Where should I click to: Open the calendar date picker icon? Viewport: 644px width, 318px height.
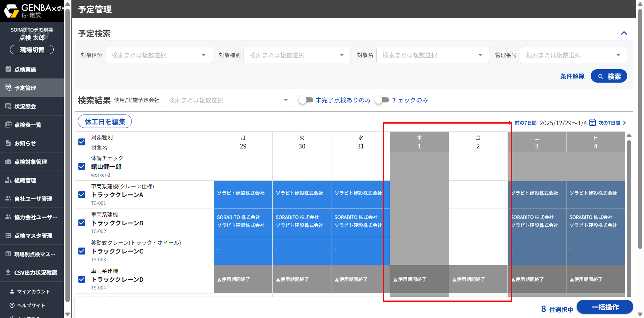[592, 123]
